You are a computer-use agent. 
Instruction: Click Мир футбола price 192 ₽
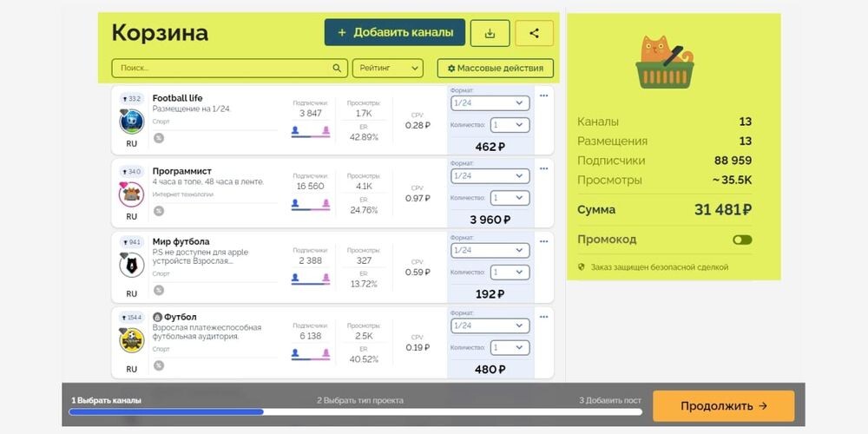(x=490, y=294)
